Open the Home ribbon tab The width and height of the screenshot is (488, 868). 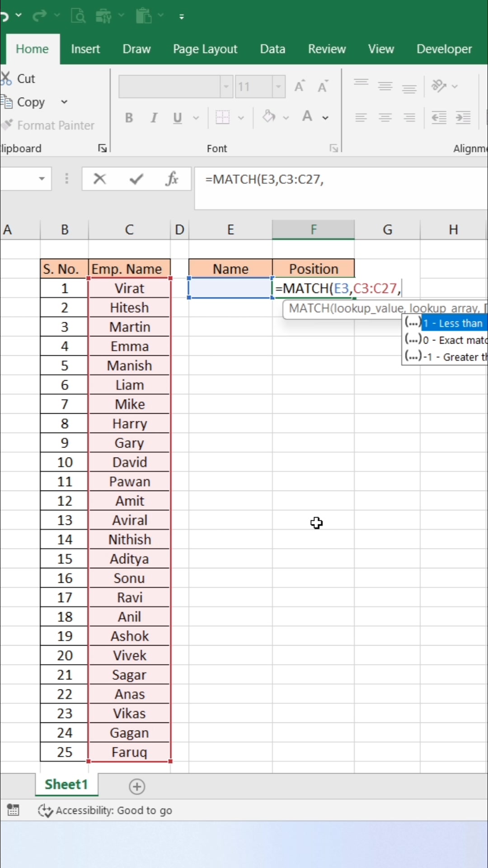coord(32,49)
